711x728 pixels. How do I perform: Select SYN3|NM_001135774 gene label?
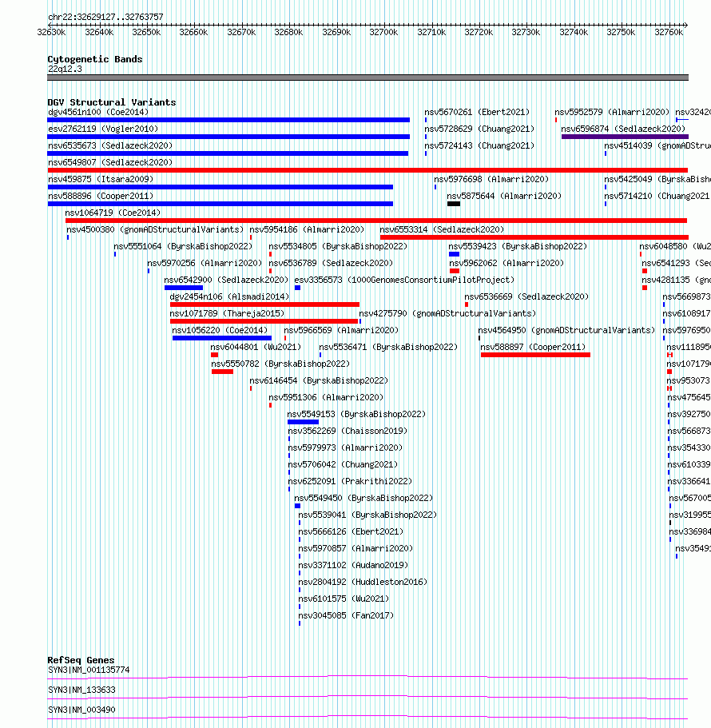tap(89, 670)
